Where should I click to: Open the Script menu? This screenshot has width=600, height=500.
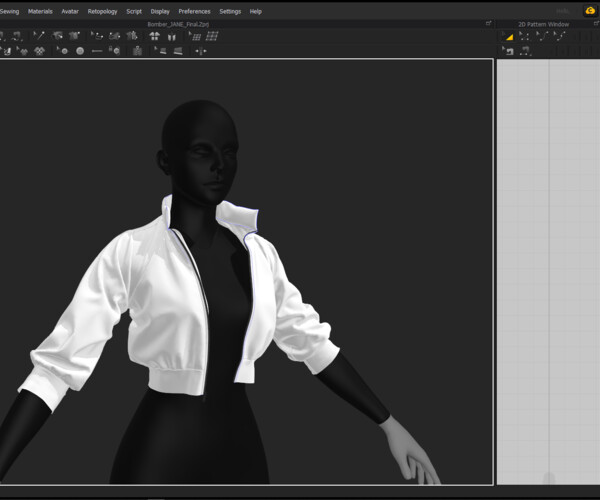(x=134, y=11)
